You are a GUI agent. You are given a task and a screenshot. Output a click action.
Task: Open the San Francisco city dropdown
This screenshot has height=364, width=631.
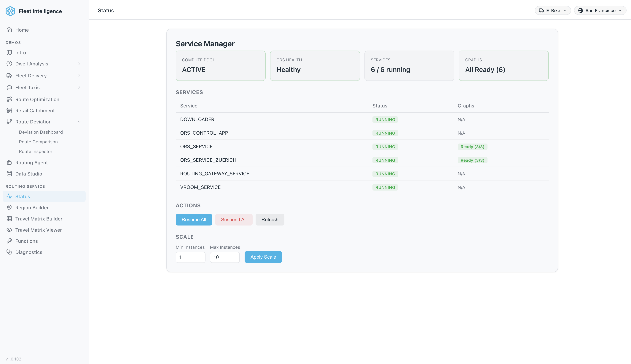click(600, 10)
